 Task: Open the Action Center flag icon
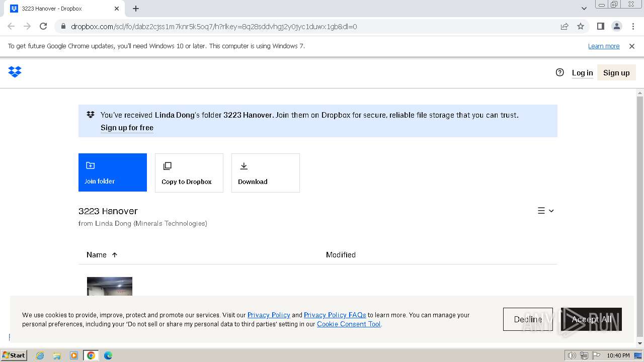coord(596,355)
